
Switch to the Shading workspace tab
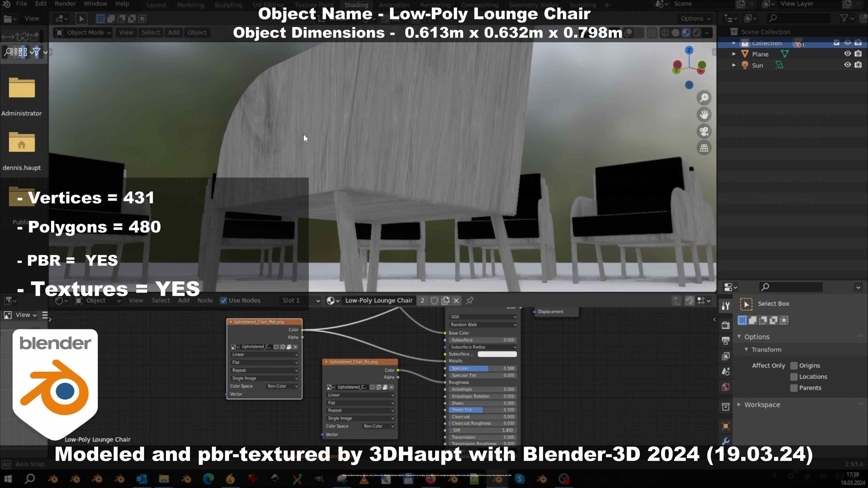click(356, 5)
